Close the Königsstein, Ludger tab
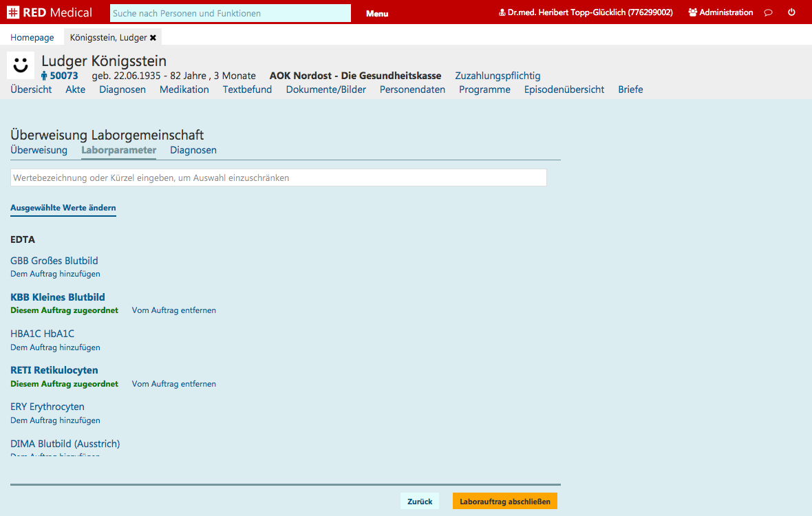This screenshot has height=516, width=812. pyautogui.click(x=153, y=38)
